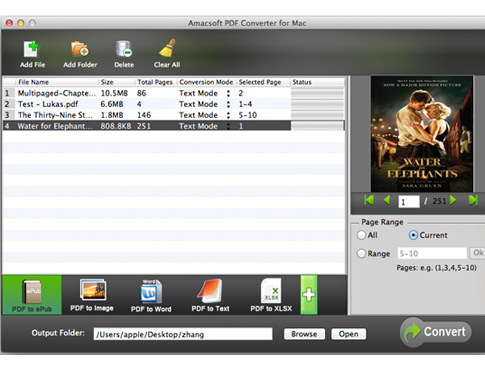485x370 pixels.
Task: Choose the PDF to Text format
Action: coord(210,295)
